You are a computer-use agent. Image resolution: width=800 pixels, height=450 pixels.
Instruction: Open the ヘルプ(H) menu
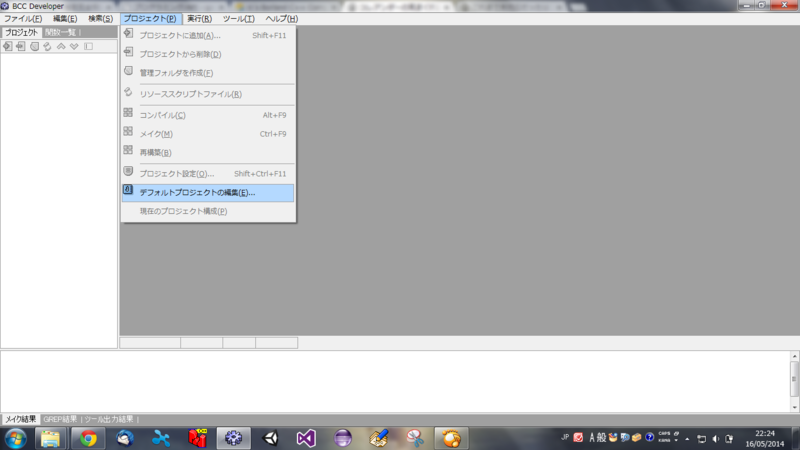(281, 19)
